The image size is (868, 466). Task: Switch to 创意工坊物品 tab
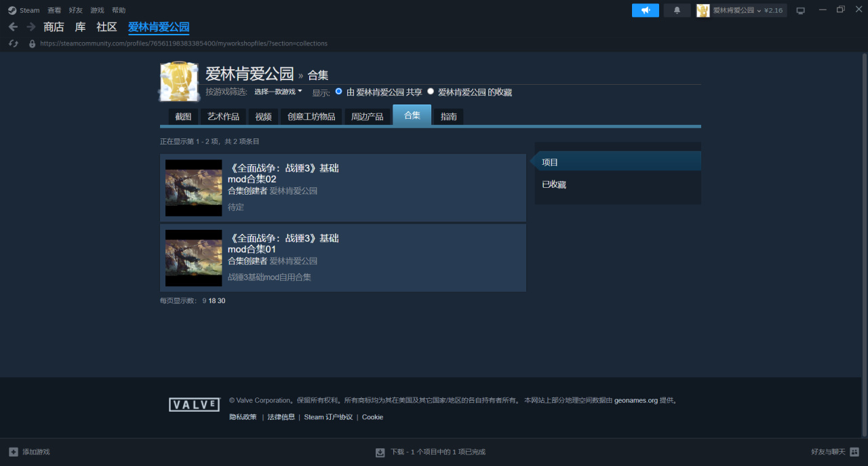311,117
